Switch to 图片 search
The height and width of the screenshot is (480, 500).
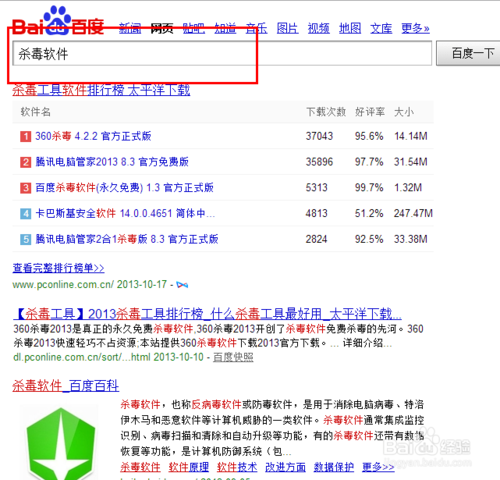[x=288, y=28]
